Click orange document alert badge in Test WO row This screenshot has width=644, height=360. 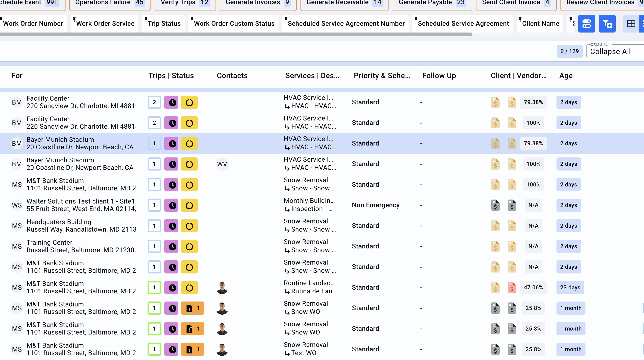click(193, 349)
